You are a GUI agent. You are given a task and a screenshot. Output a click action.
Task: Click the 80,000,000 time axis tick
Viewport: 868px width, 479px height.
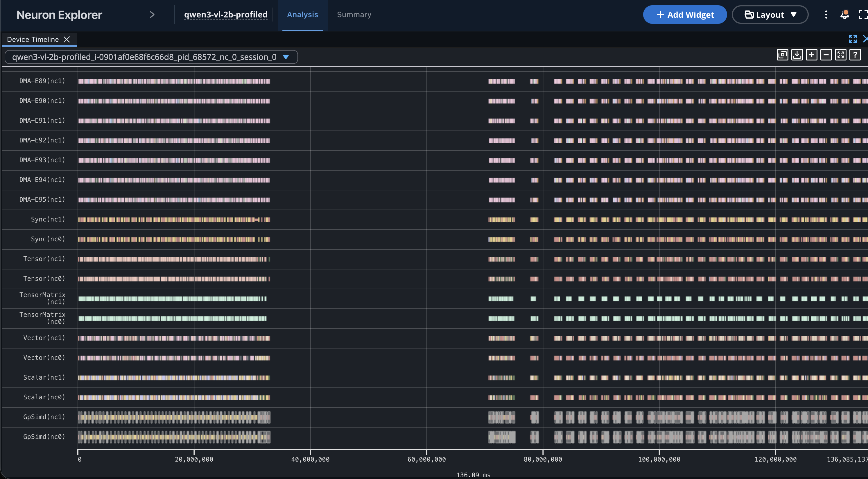pos(543,460)
